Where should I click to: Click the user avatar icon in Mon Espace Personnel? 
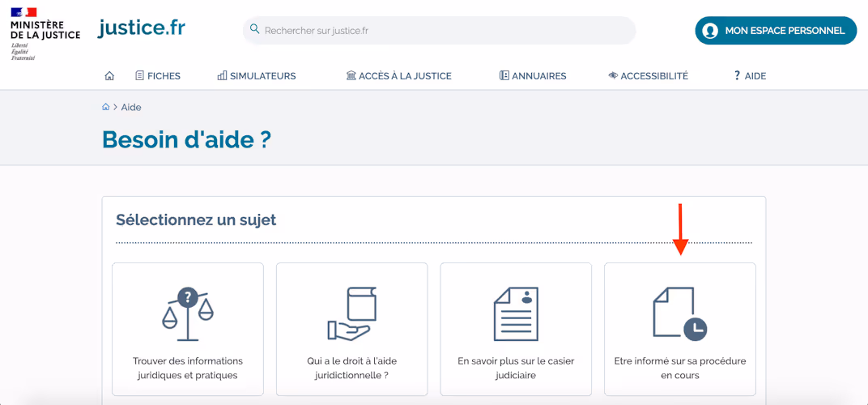pyautogui.click(x=710, y=31)
